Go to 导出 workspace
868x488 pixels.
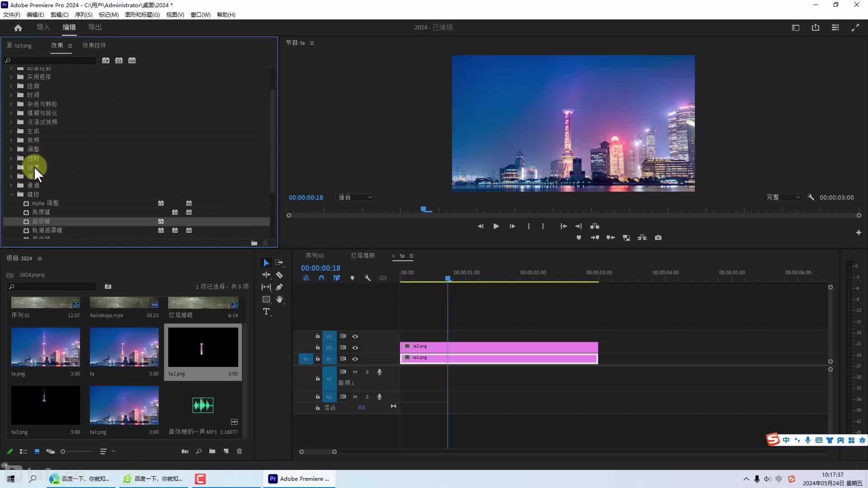94,28
